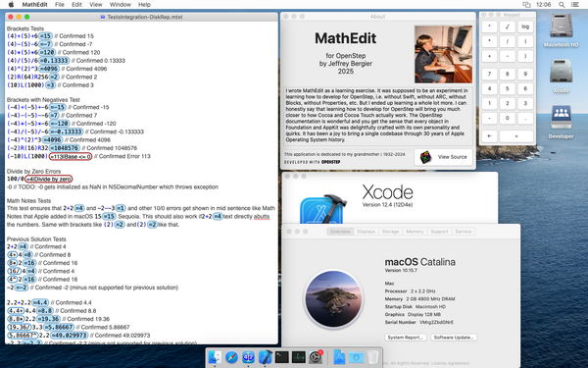Open Notification Center from the menu bar
The width and height of the screenshot is (588, 368).
click(x=574, y=5)
